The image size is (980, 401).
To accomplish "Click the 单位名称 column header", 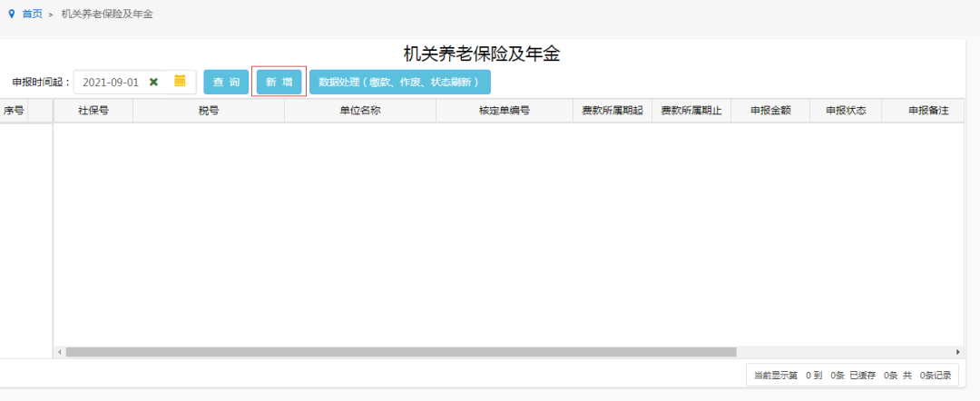I will click(x=360, y=111).
